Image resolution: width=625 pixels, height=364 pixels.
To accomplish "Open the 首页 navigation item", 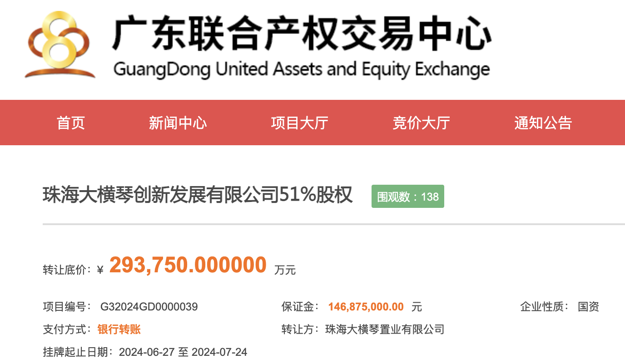I will [x=71, y=123].
